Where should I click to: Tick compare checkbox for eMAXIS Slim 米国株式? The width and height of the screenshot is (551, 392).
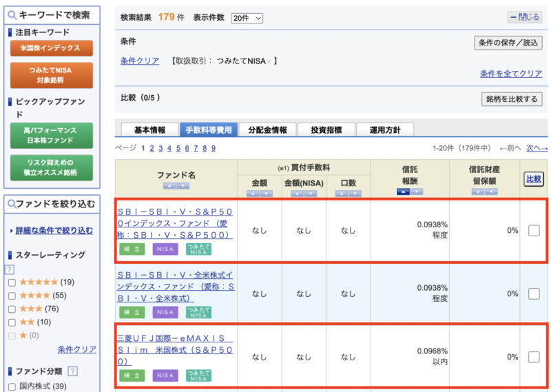point(534,357)
